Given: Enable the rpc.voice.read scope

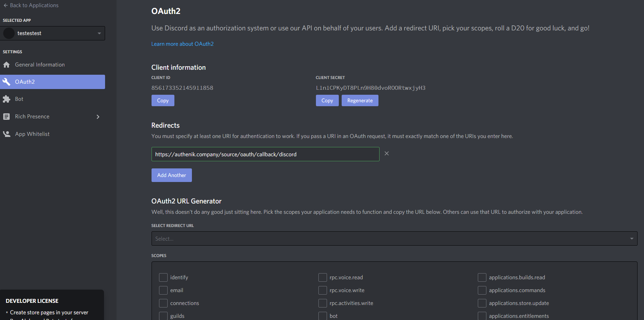Looking at the screenshot, I should click(x=323, y=277).
